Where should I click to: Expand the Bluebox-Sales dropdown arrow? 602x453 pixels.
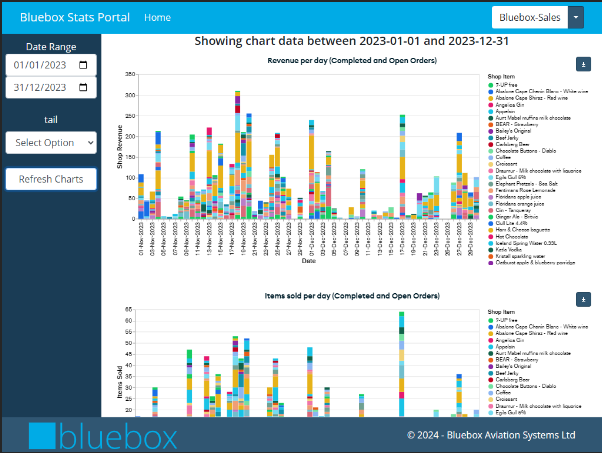click(575, 17)
